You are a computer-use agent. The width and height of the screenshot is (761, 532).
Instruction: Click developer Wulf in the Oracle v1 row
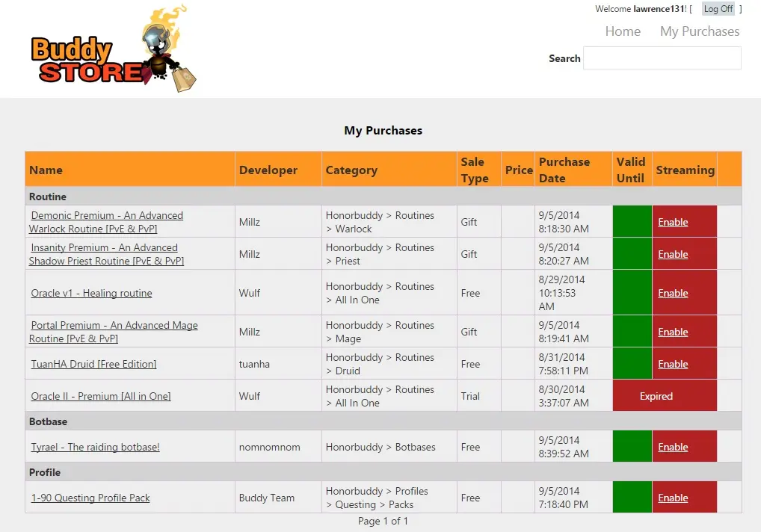(250, 293)
